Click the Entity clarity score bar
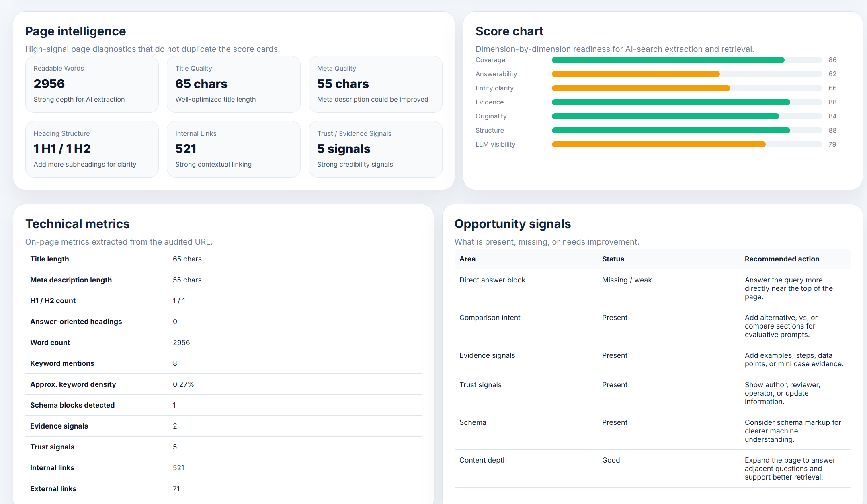Screen dimensions: 867x504 (687, 88)
